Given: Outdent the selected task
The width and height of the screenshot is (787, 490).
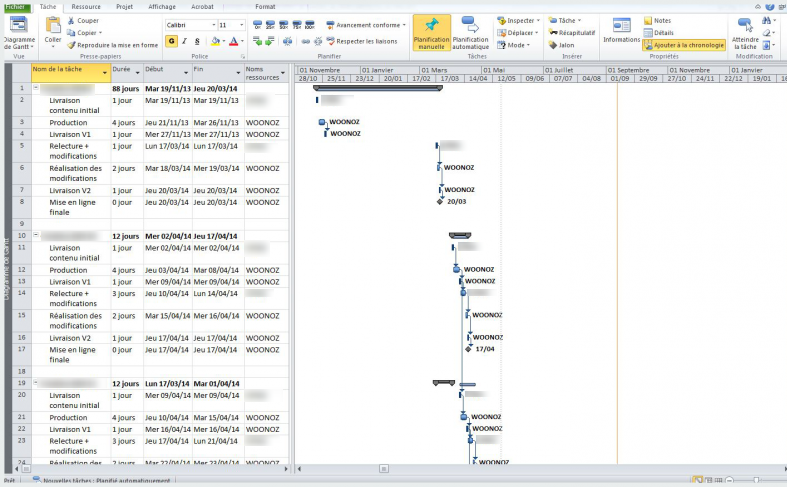Looking at the screenshot, I should pyautogui.click(x=257, y=41).
